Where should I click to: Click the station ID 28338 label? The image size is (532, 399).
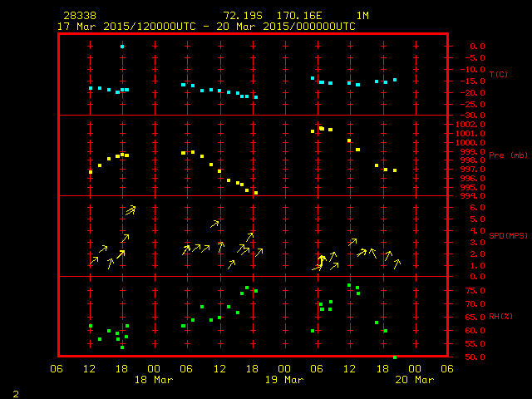coord(79,16)
